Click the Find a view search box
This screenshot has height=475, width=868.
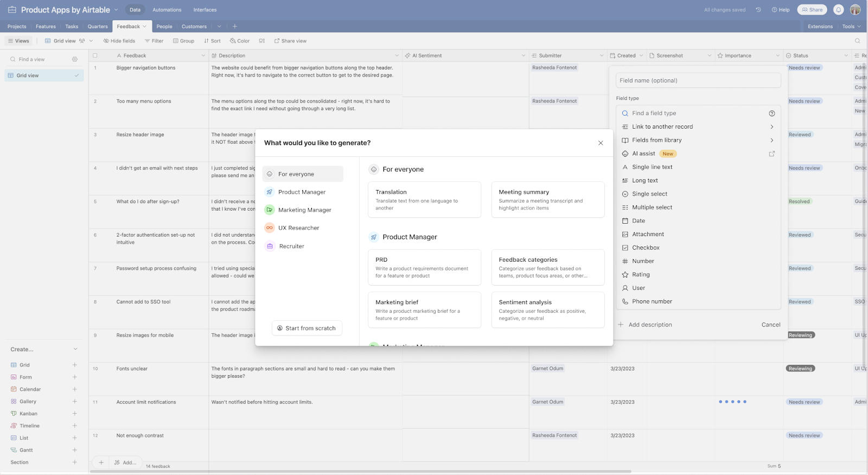click(x=41, y=59)
